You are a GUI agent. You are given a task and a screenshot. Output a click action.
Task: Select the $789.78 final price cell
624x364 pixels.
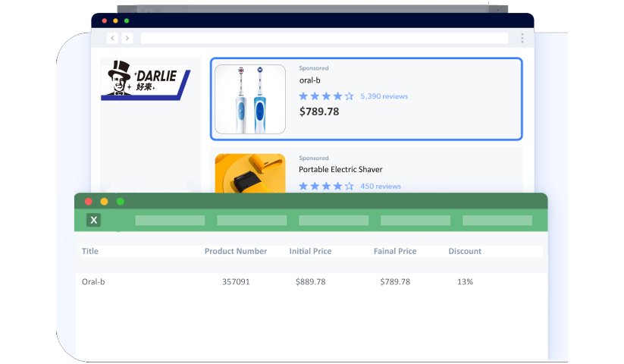click(395, 282)
